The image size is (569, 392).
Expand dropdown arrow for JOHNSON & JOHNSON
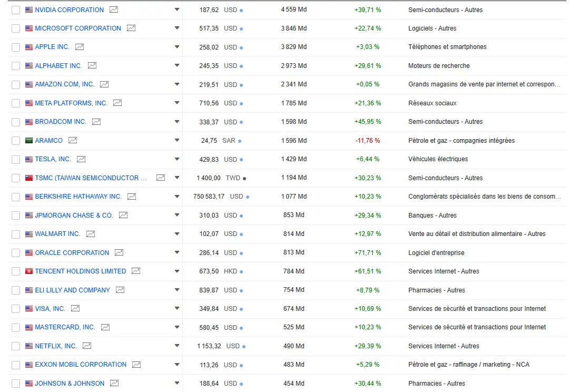point(177,383)
